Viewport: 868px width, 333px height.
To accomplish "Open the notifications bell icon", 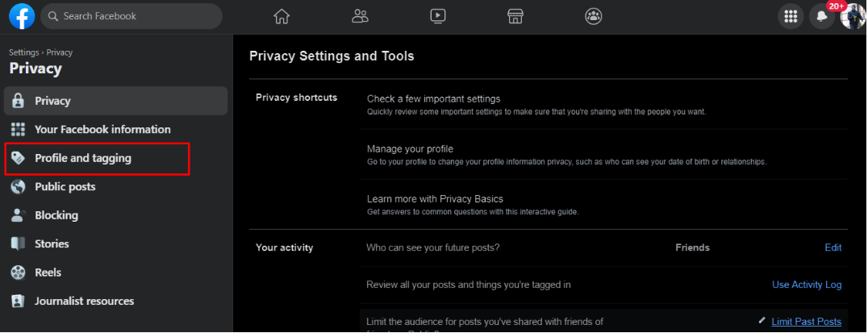I will (821, 16).
